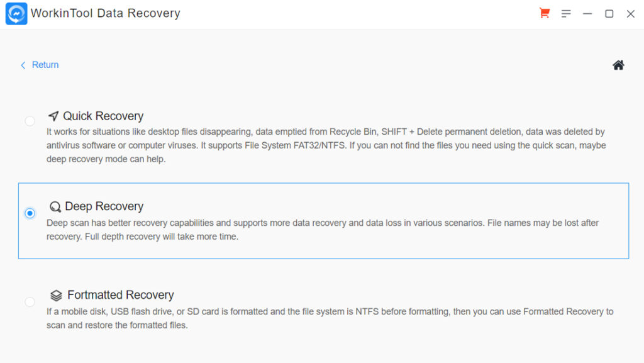Open the hamburger menu in the title bar
The image size is (644, 363).
566,13
